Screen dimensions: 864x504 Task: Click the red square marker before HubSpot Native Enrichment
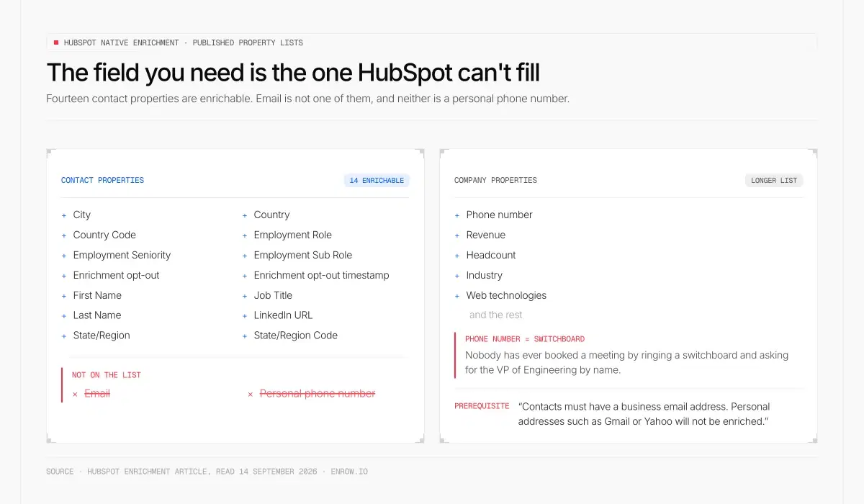(x=56, y=42)
